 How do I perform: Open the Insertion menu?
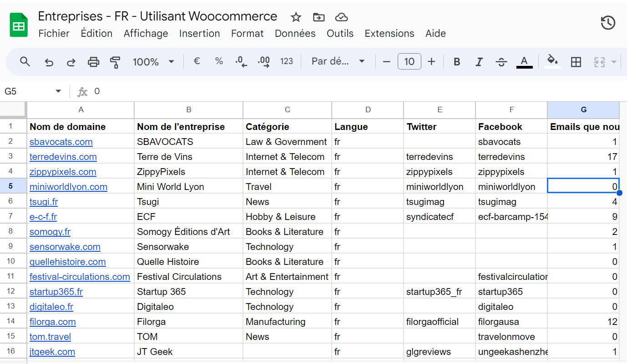[x=200, y=33]
